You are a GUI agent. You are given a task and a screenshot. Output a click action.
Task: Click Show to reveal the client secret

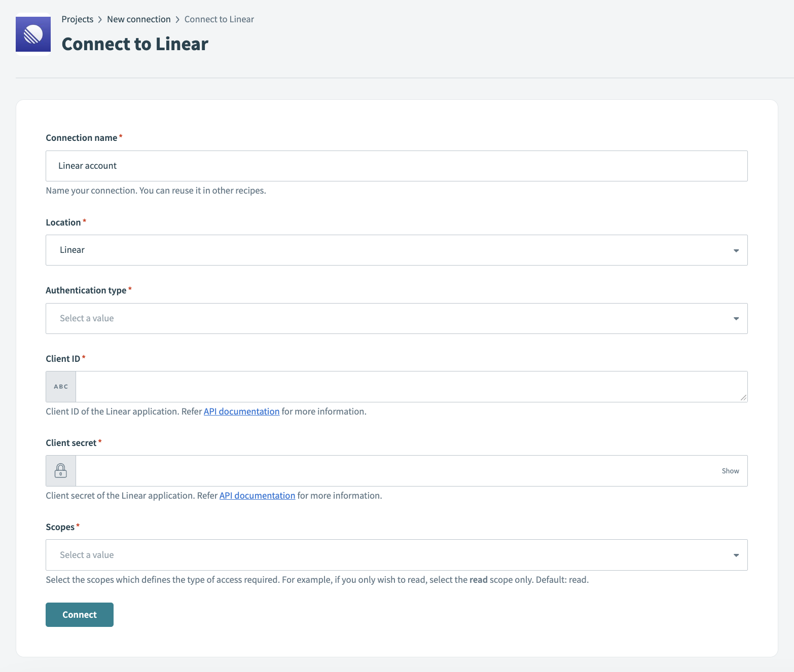[730, 470]
